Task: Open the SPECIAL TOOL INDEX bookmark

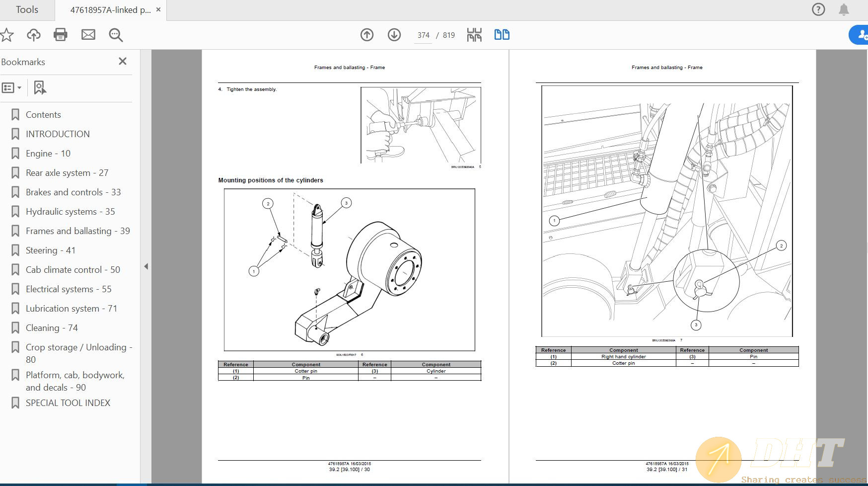Action: point(68,403)
